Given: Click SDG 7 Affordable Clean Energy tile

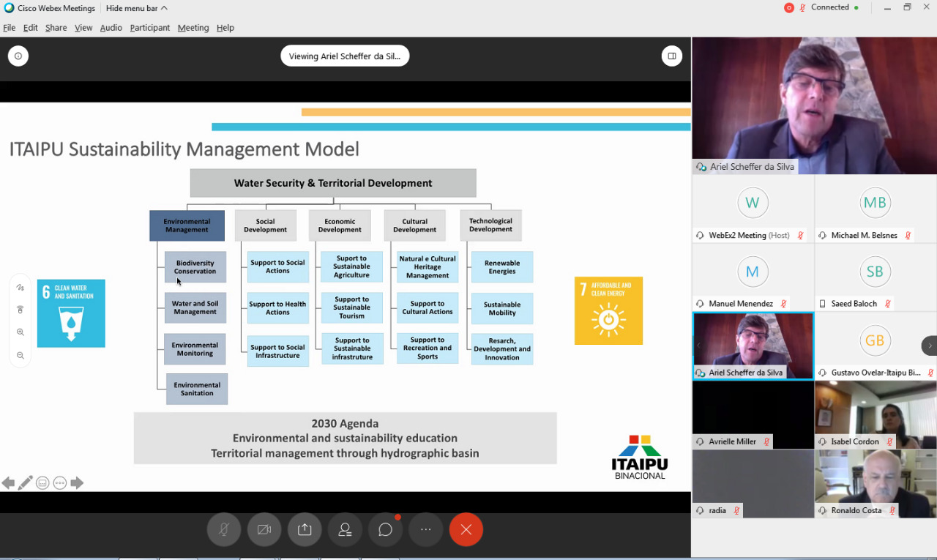Looking at the screenshot, I should [x=608, y=310].
